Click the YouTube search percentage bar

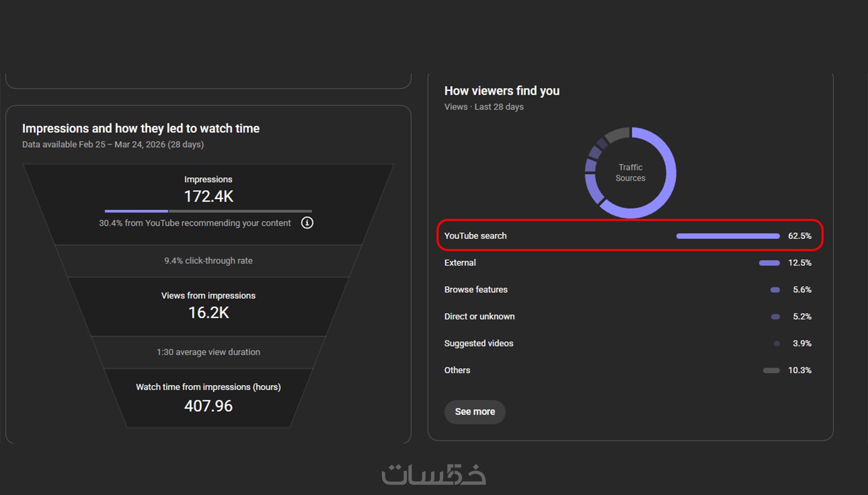tap(728, 236)
